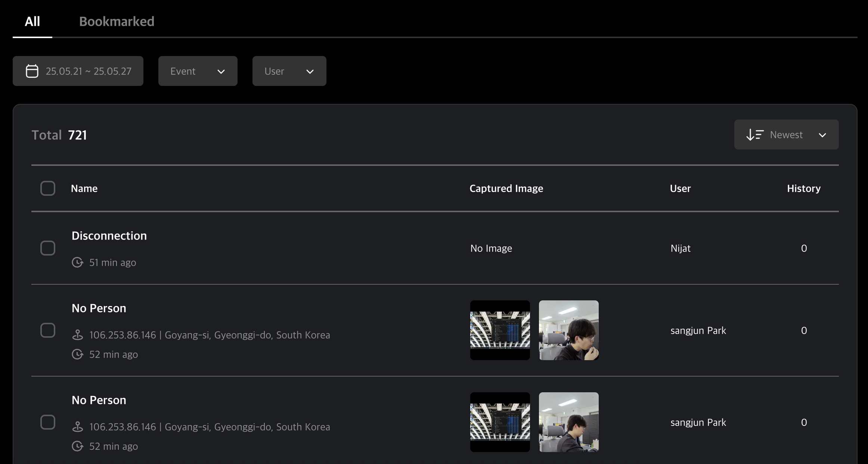
Task: Select checkbox of first No Person event
Action: click(48, 330)
